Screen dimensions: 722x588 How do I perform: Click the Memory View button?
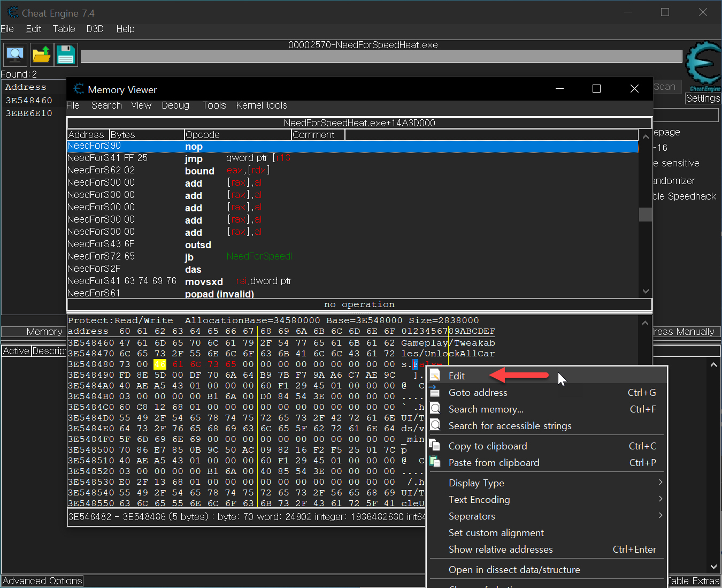(33, 332)
